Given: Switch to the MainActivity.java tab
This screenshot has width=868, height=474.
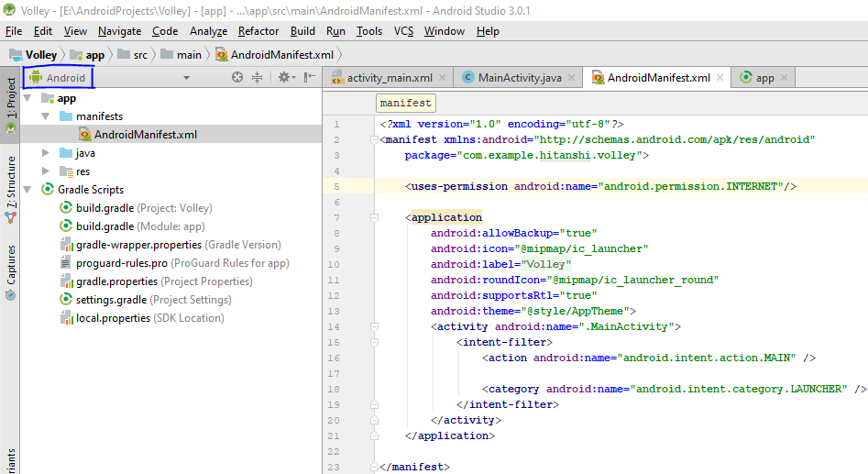Looking at the screenshot, I should click(x=519, y=78).
